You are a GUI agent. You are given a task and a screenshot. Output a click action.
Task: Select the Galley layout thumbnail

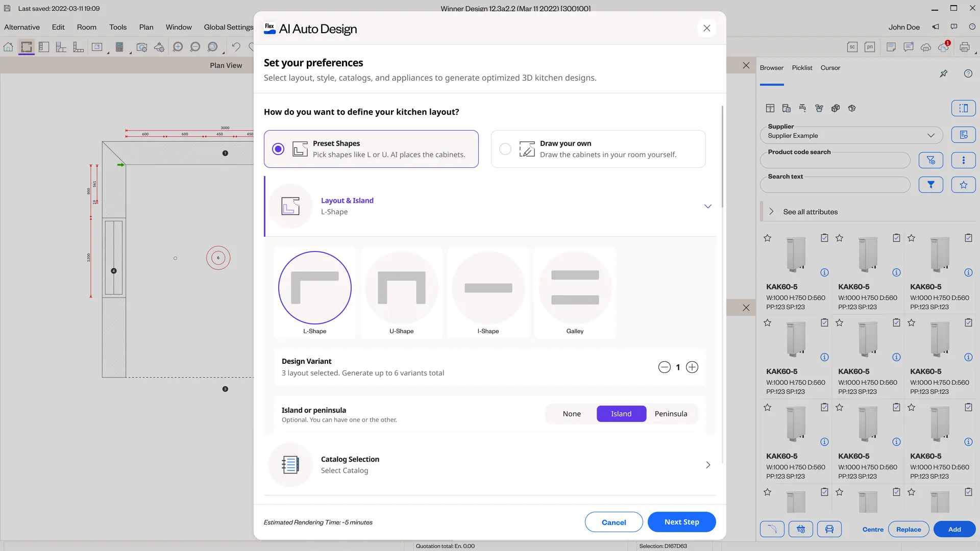point(575,293)
